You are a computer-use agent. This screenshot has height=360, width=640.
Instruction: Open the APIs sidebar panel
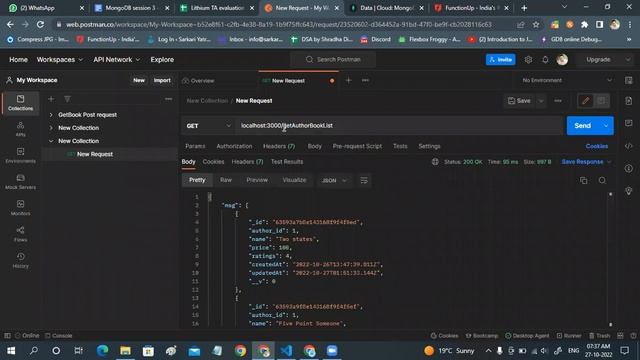[20, 129]
